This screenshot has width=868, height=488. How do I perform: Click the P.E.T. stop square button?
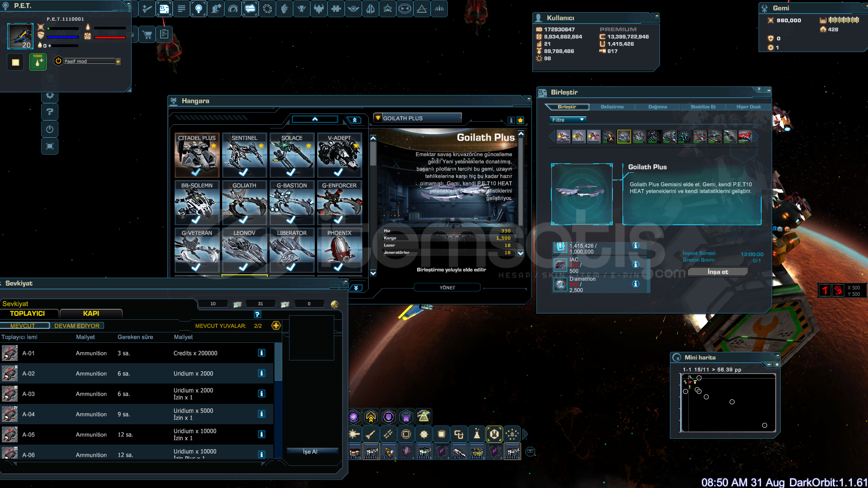pyautogui.click(x=15, y=62)
